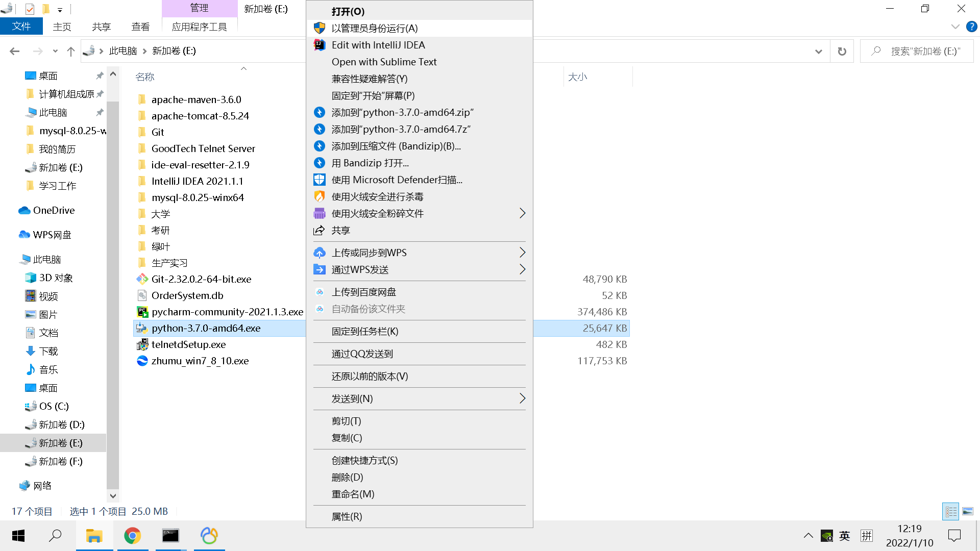980x551 pixels.
Task: Click 固定到任务栏 button in menu
Action: coord(365,330)
